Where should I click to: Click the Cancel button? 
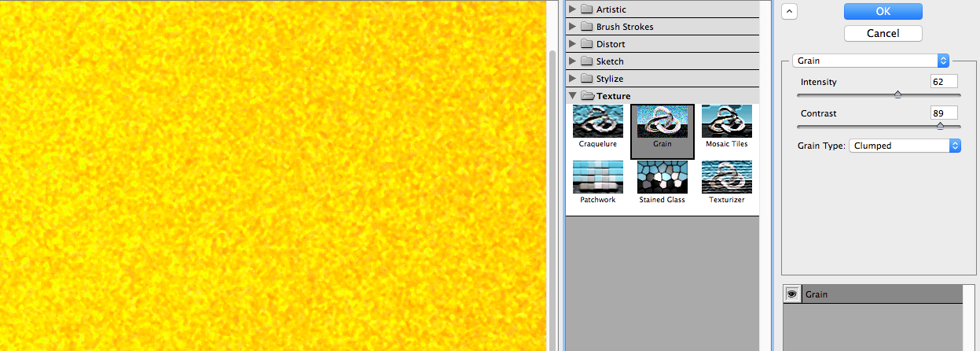(883, 33)
